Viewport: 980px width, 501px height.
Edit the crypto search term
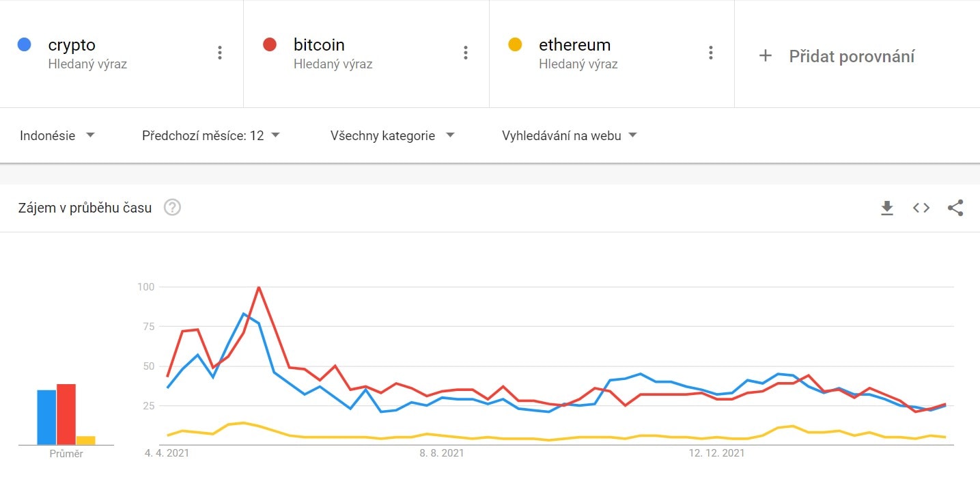click(x=72, y=45)
